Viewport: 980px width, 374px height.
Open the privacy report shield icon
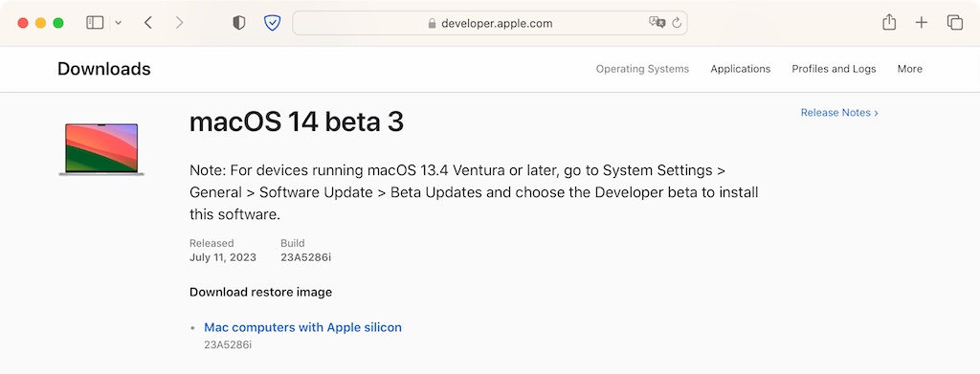click(x=238, y=23)
